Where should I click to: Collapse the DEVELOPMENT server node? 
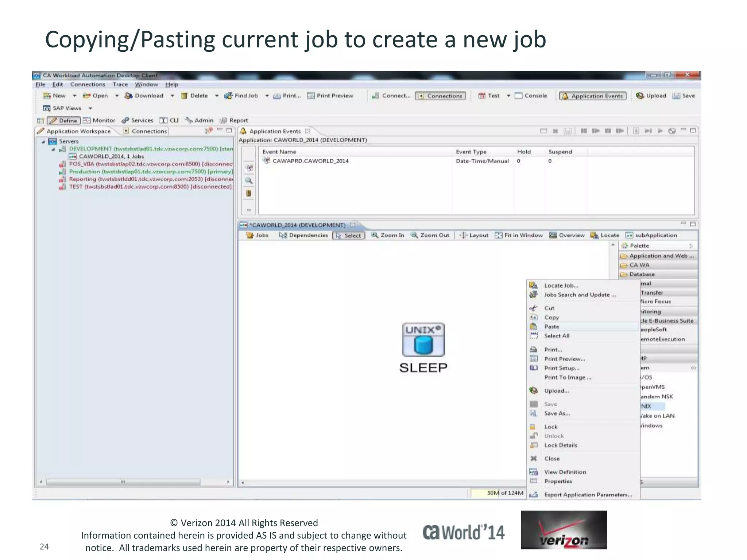click(53, 149)
